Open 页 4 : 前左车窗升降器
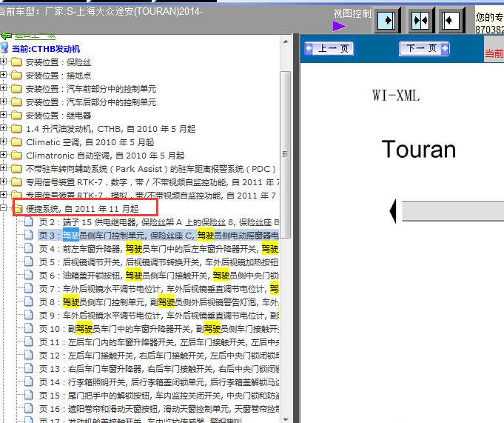 pos(159,249)
